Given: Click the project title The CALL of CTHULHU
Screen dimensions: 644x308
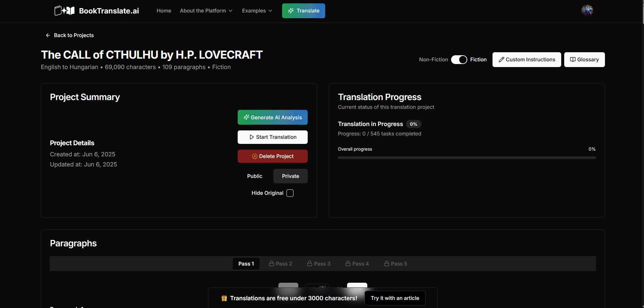Looking at the screenshot, I should click(152, 55).
